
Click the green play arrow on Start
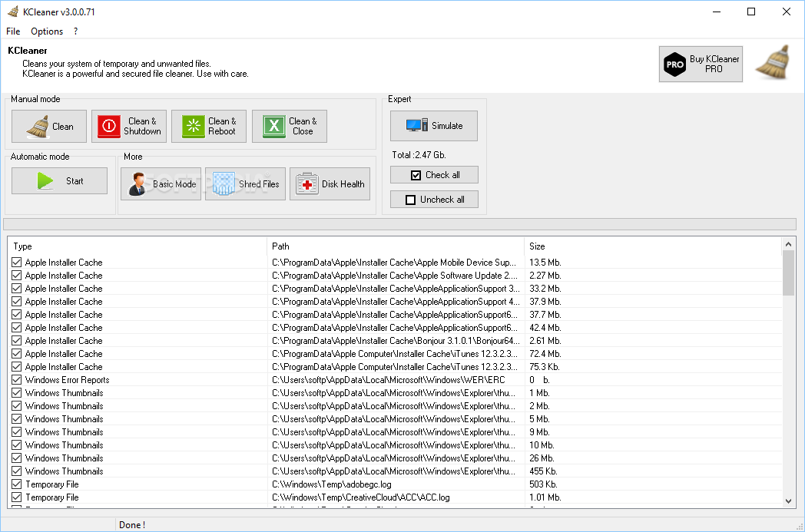45,180
